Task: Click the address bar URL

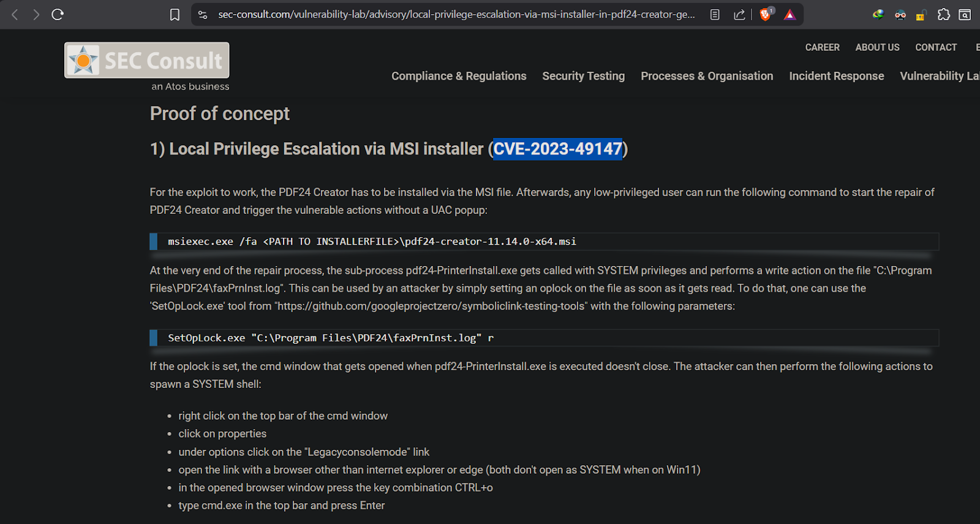Action: pyautogui.click(x=456, y=15)
